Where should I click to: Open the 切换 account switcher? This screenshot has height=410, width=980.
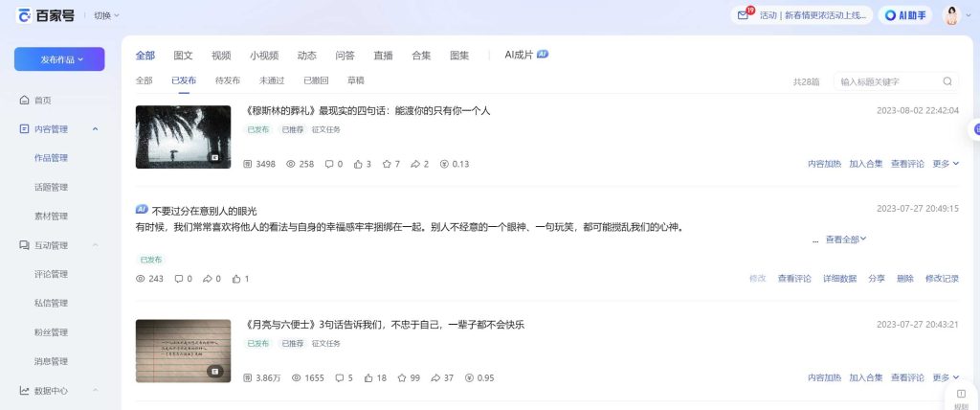pyautogui.click(x=107, y=15)
